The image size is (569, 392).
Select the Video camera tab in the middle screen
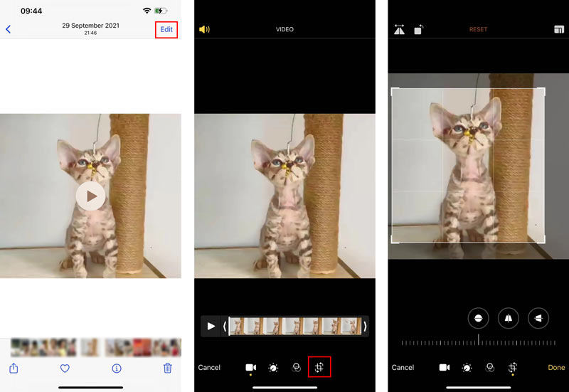251,367
